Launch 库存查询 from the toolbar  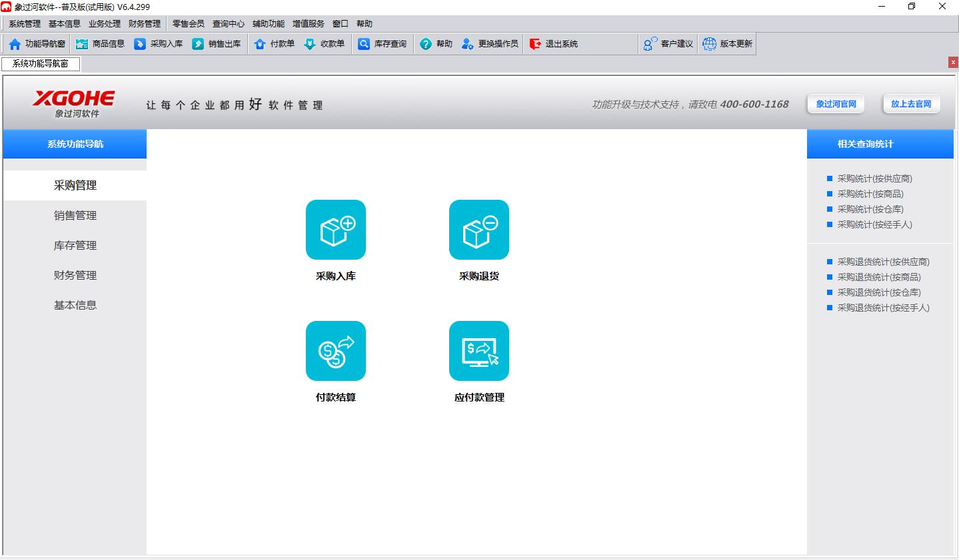coord(383,44)
